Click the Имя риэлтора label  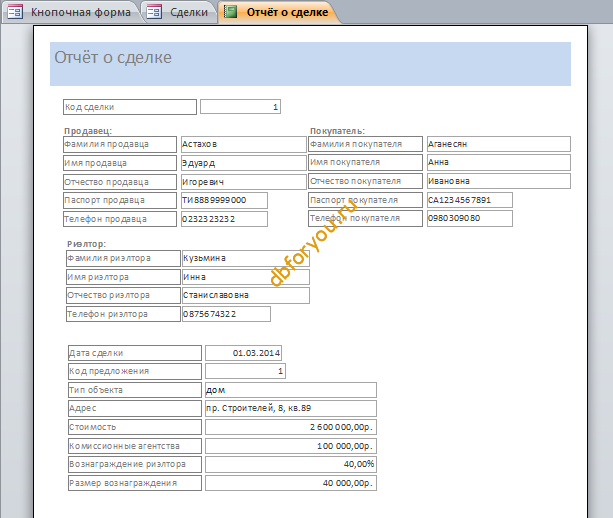[x=123, y=277]
